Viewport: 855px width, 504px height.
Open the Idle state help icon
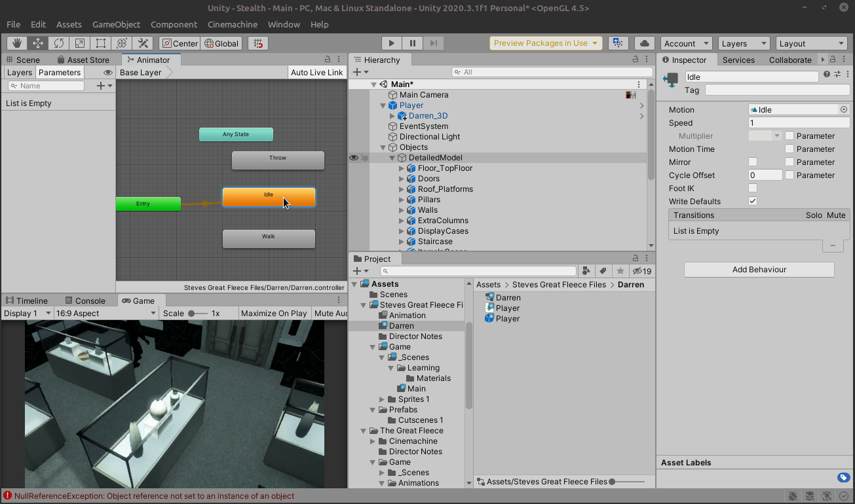pos(827,74)
